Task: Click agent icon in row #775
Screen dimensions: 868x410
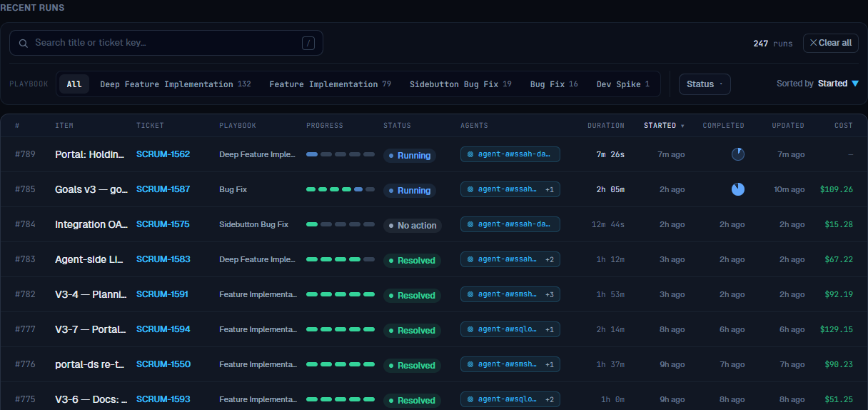Action: pos(470,399)
